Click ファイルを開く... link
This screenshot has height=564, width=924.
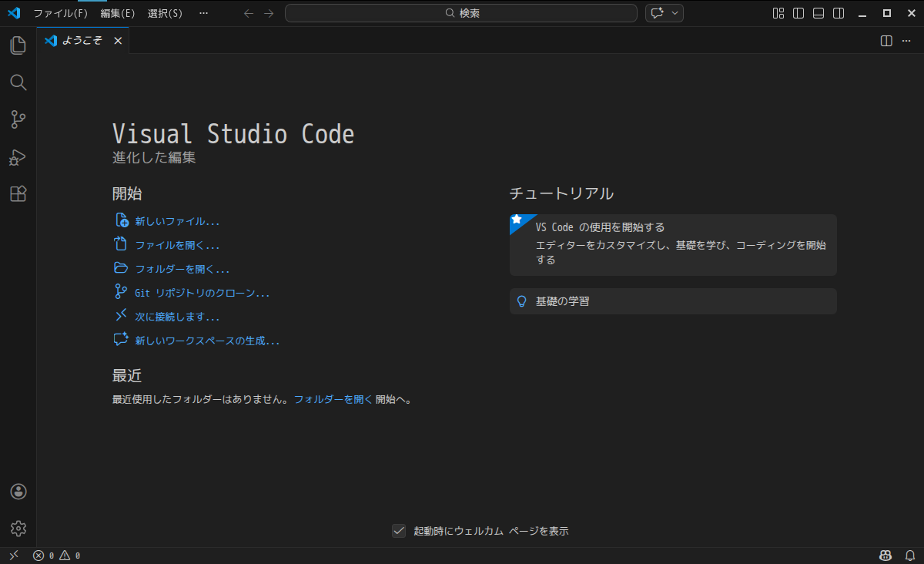pos(177,245)
